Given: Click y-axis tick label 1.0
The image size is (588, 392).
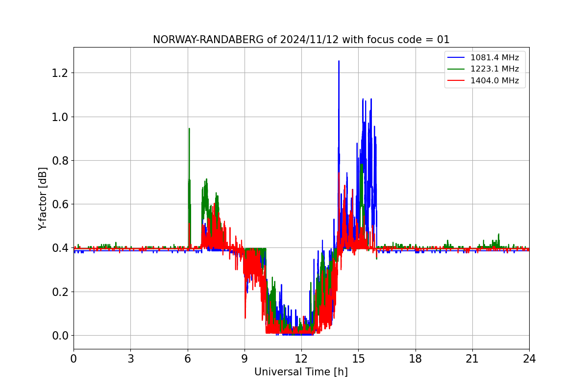Looking at the screenshot, I should (60, 117).
